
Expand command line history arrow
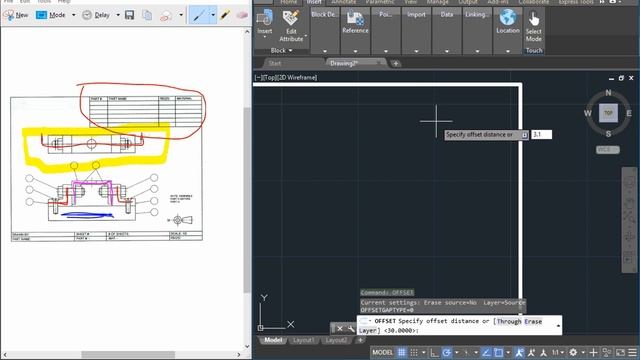click(558, 325)
